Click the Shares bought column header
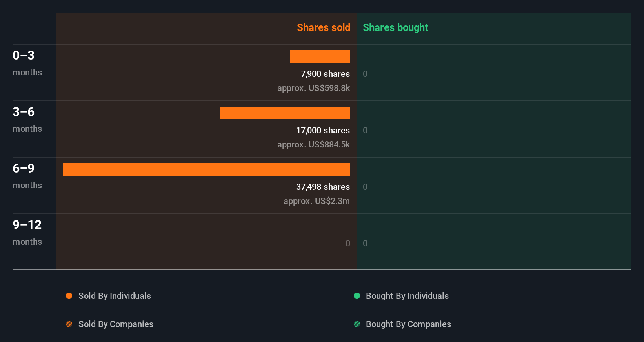 click(x=395, y=27)
